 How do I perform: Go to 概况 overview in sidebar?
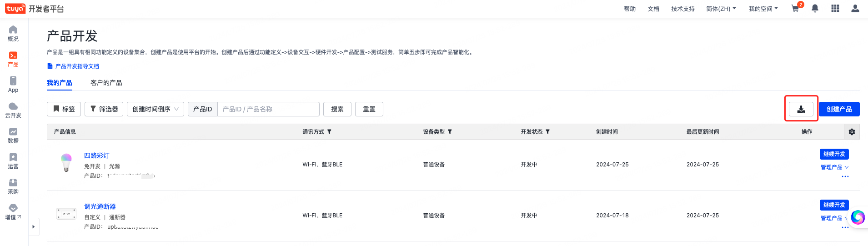coord(13,33)
